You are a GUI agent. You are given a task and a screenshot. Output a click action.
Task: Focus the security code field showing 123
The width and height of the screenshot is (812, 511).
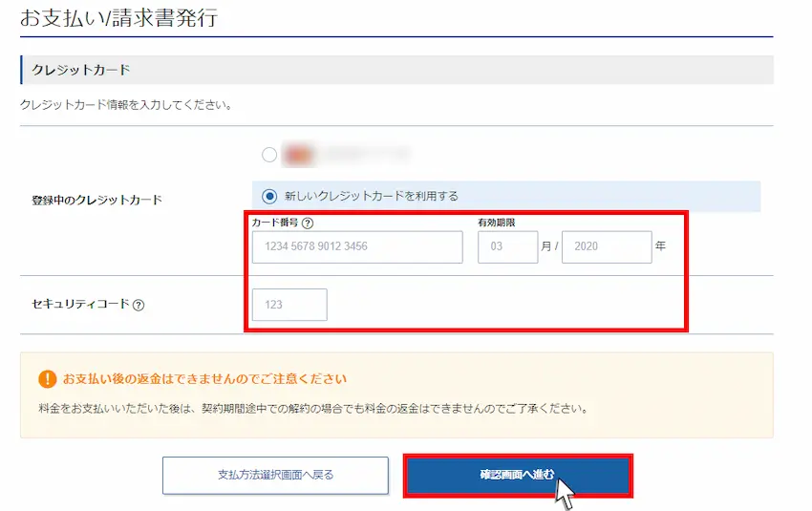289,305
